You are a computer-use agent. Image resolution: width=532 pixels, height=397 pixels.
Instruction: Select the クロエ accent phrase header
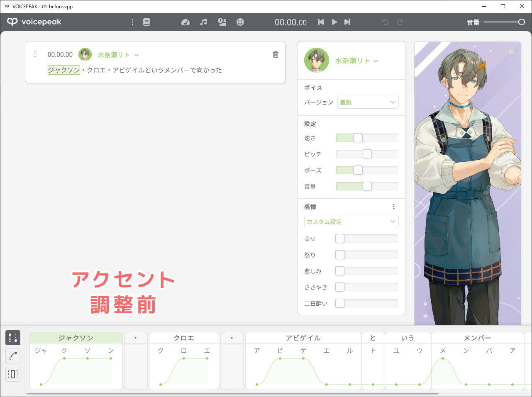click(x=184, y=338)
